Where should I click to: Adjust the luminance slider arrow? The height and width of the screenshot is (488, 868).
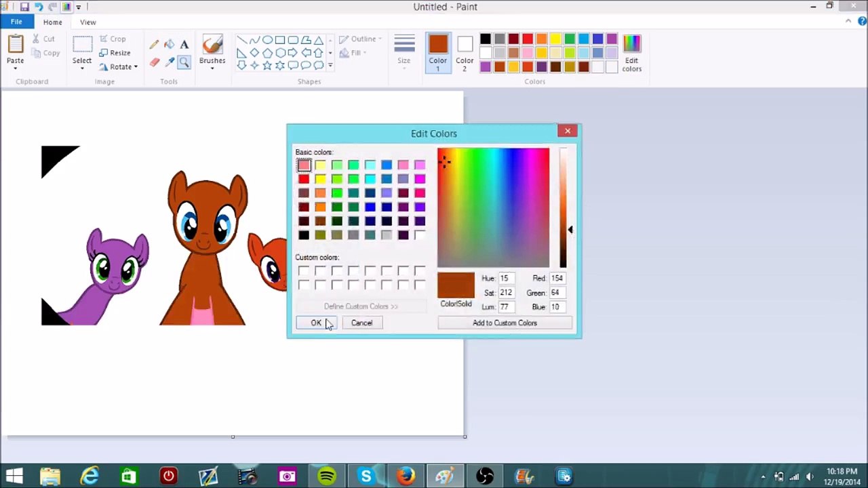(570, 230)
